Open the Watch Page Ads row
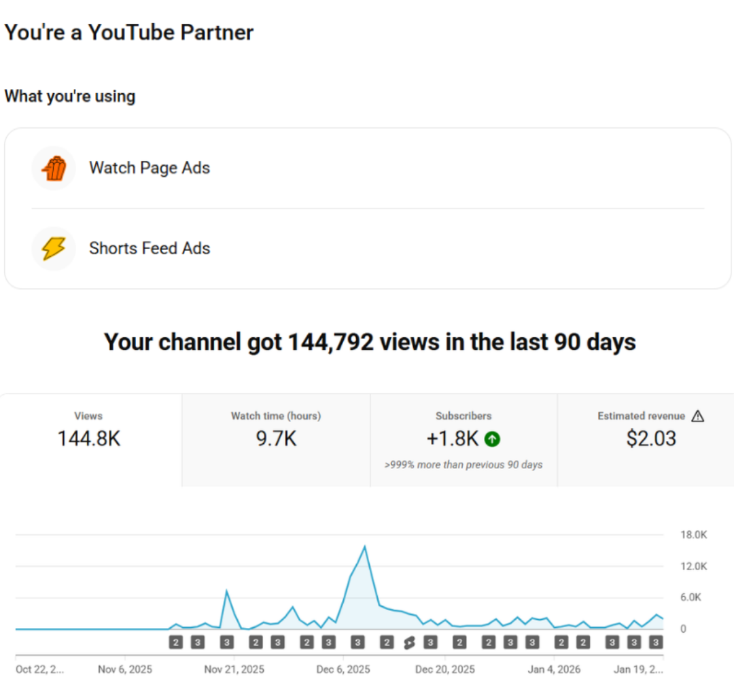 click(x=368, y=168)
